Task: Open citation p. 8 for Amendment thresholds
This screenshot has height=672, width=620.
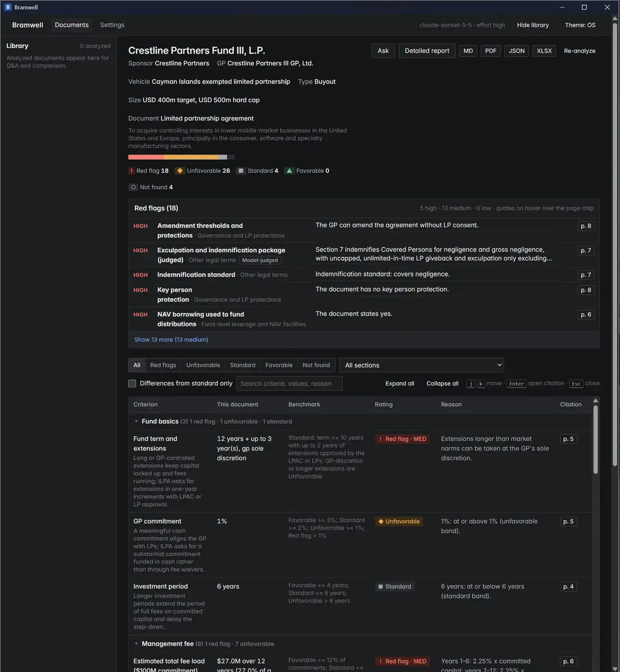Action: [586, 226]
